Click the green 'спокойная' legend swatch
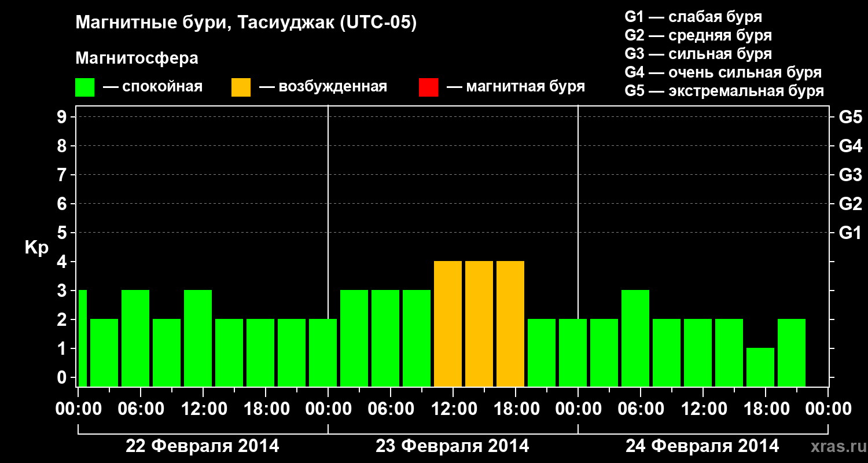This screenshot has width=868, height=463. 85,87
